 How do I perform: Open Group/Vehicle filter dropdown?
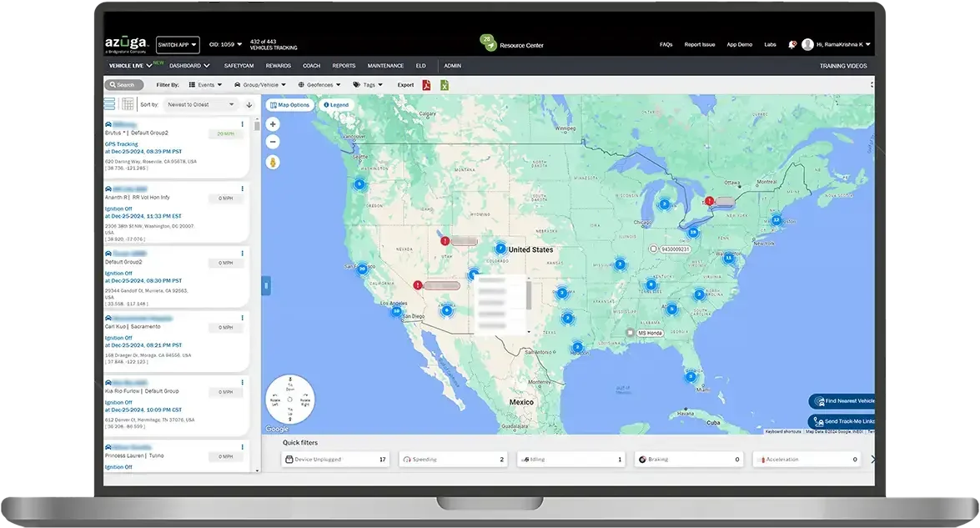pos(260,85)
